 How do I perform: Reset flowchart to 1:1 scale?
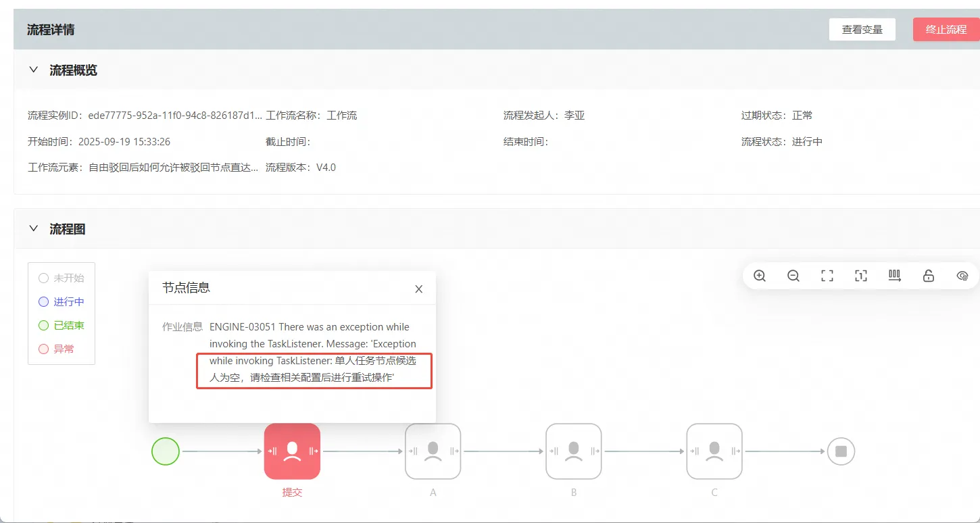coord(861,276)
